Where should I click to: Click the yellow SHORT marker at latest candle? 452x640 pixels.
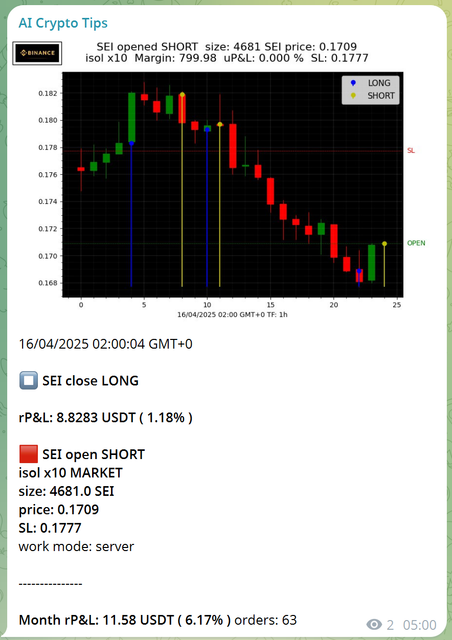click(x=384, y=244)
